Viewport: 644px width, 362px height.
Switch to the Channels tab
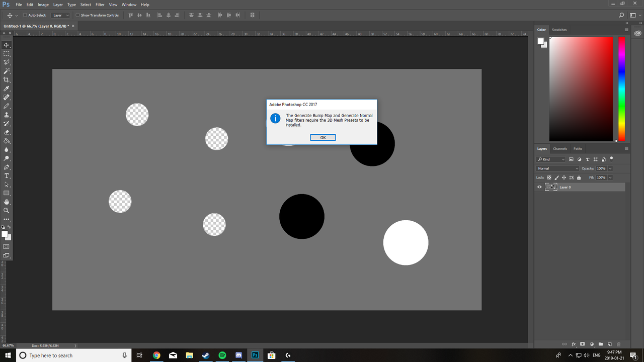coord(560,149)
